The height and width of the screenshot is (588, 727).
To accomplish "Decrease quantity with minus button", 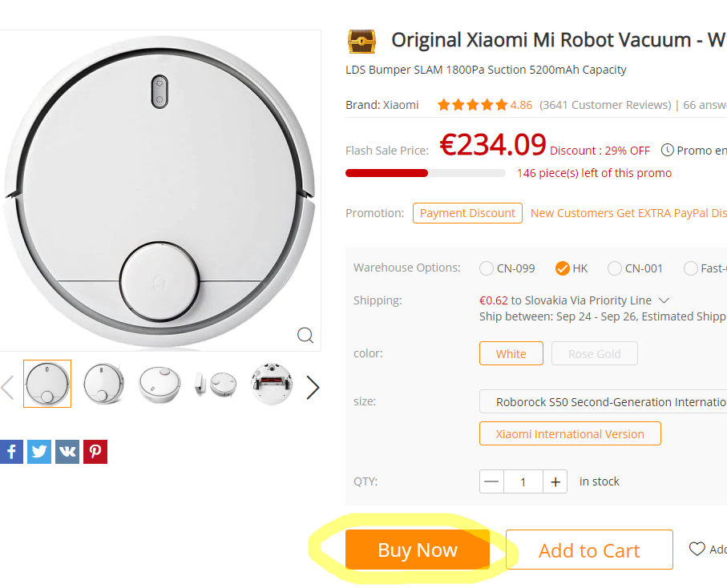I will (491, 481).
